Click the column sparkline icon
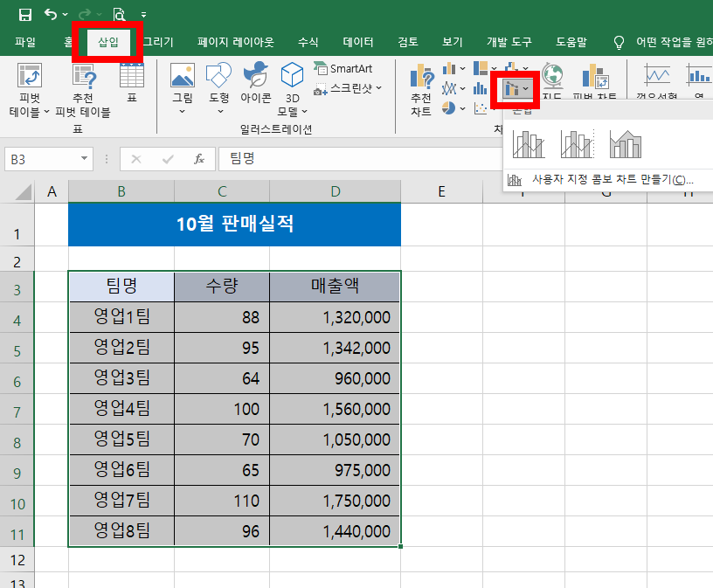Screen dimensions: 713x588 coord(699,75)
